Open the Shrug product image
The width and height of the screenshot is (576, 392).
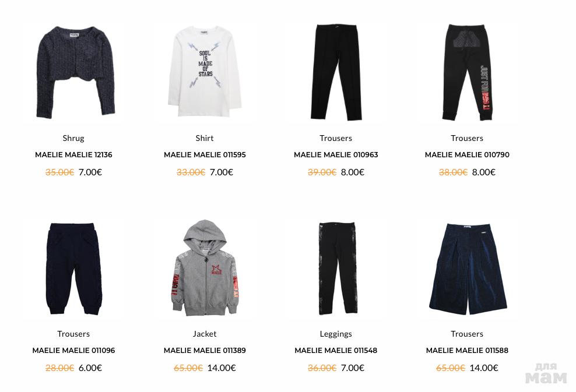coord(73,72)
